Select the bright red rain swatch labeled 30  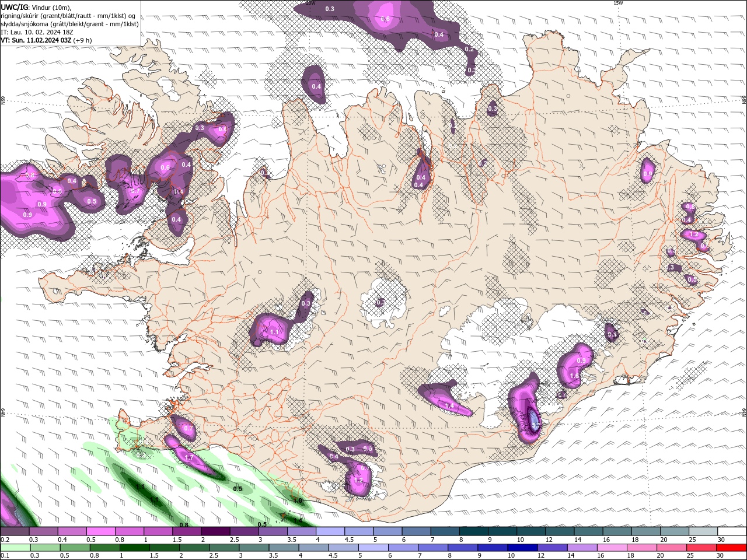pos(731,548)
